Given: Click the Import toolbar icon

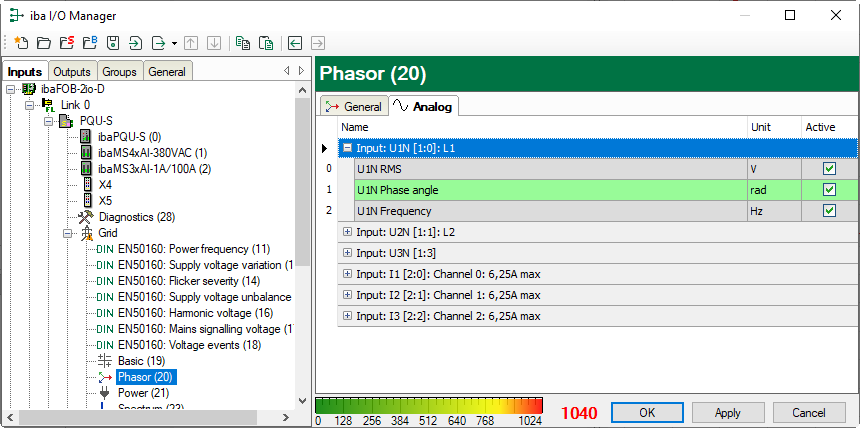Looking at the screenshot, I should [x=135, y=43].
